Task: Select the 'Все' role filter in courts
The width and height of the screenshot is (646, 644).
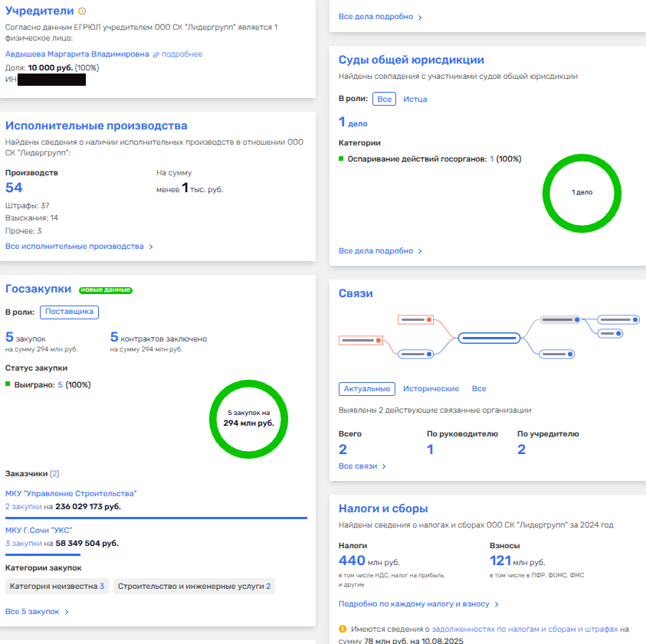Action: coord(384,99)
